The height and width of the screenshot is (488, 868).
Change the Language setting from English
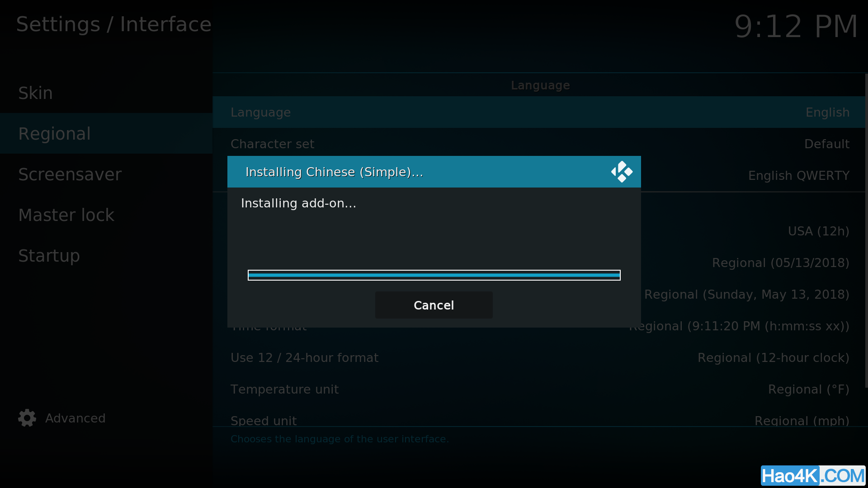point(539,112)
